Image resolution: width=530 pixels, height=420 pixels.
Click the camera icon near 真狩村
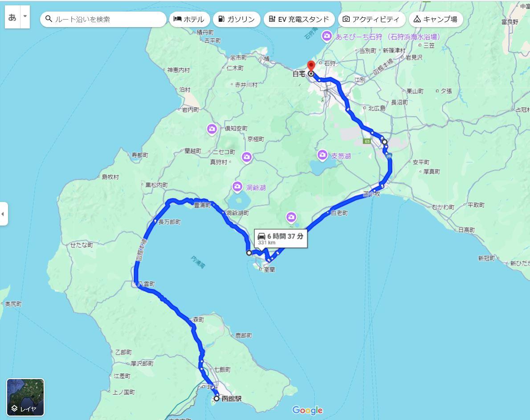(247, 157)
